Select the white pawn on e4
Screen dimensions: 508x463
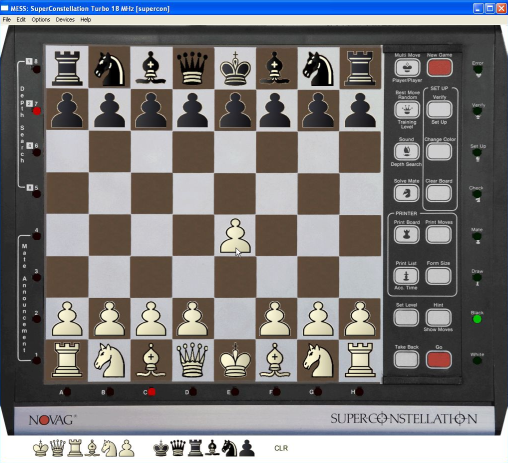[235, 236]
